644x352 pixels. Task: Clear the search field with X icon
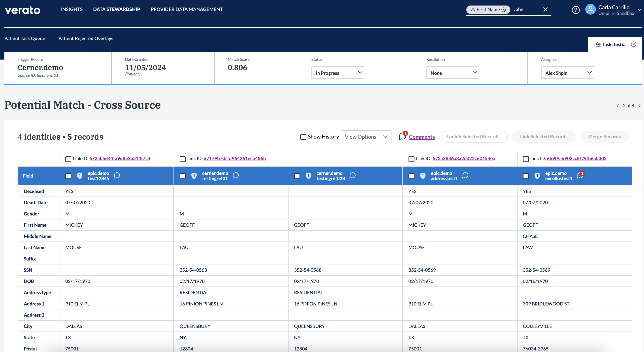tap(545, 9)
